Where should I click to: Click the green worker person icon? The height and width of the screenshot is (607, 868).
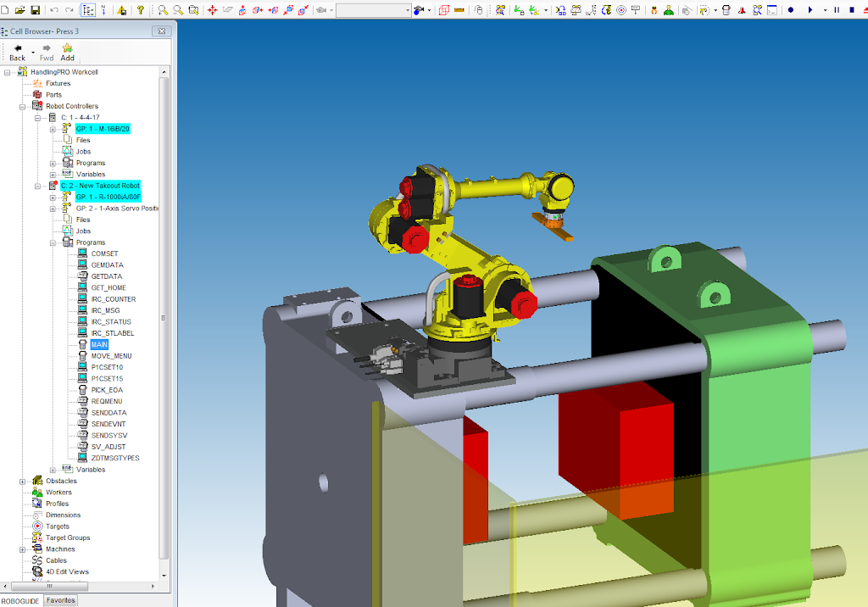pos(669,10)
